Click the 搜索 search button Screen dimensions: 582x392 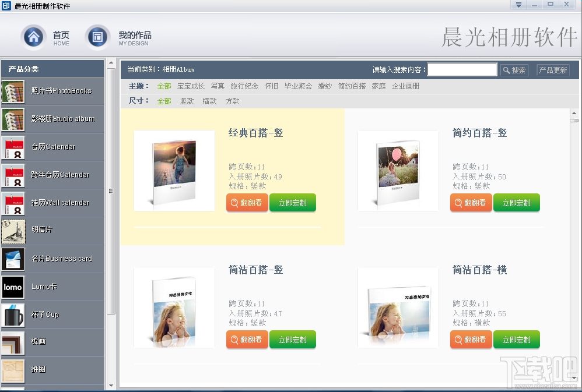514,70
